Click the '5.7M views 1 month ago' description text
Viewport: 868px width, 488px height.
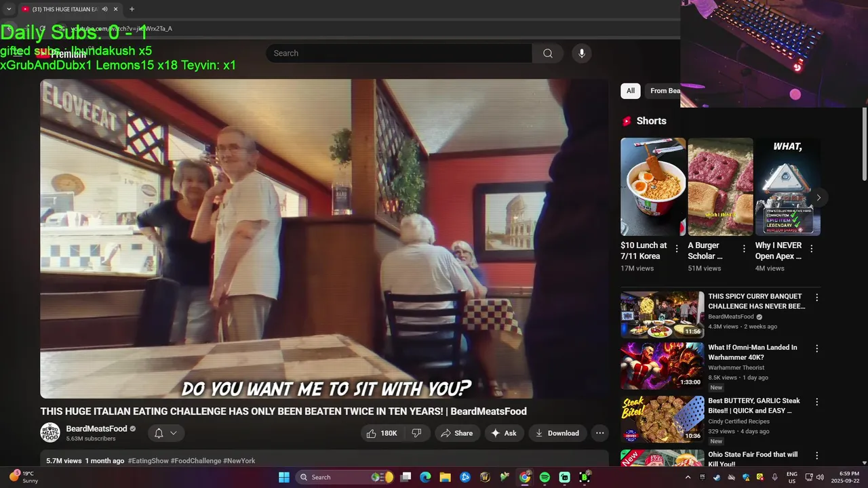pos(85,461)
